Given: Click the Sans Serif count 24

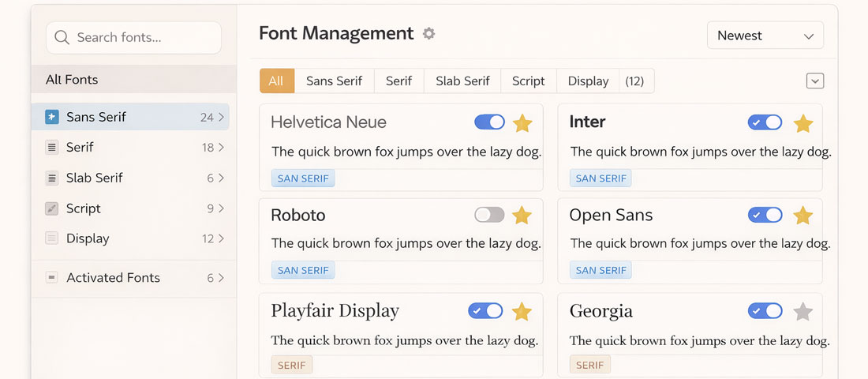Looking at the screenshot, I should point(207,118).
